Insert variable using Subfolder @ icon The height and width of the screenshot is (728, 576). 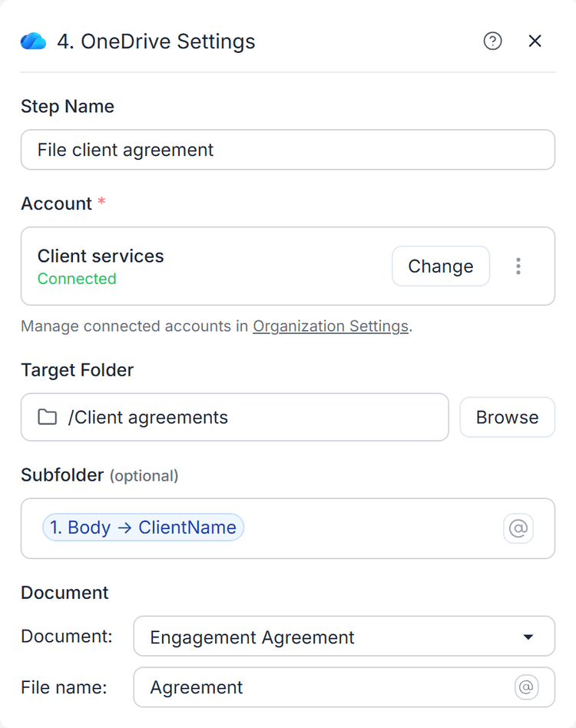[x=518, y=528]
